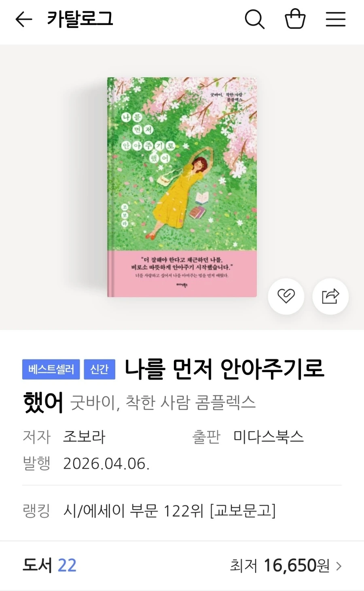364x591 pixels.
Task: Tap the publication date 2026.04.06.
Action: (x=106, y=463)
